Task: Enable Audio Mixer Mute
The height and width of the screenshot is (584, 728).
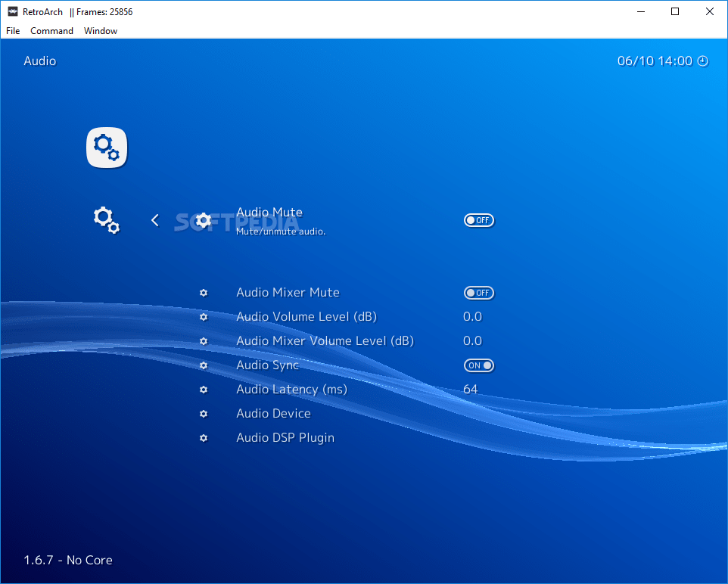Action: pyautogui.click(x=478, y=293)
